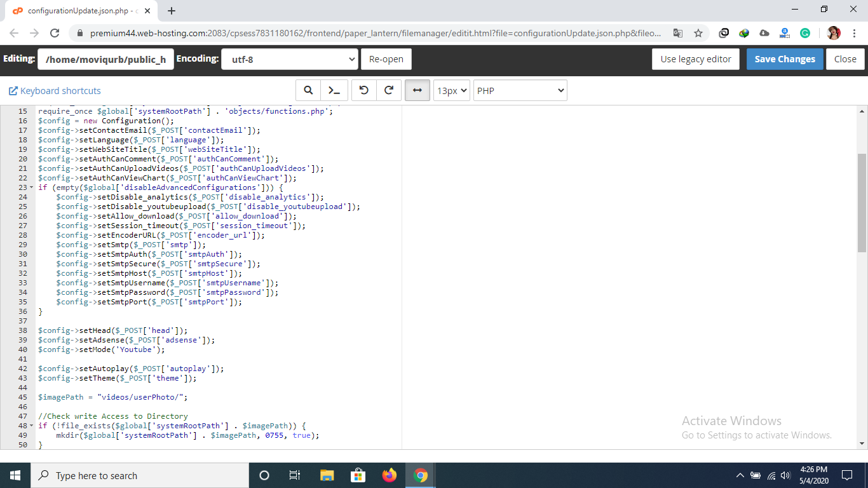The width and height of the screenshot is (868, 488).
Task: Open Wi-Fi network settings icon
Action: (x=771, y=475)
